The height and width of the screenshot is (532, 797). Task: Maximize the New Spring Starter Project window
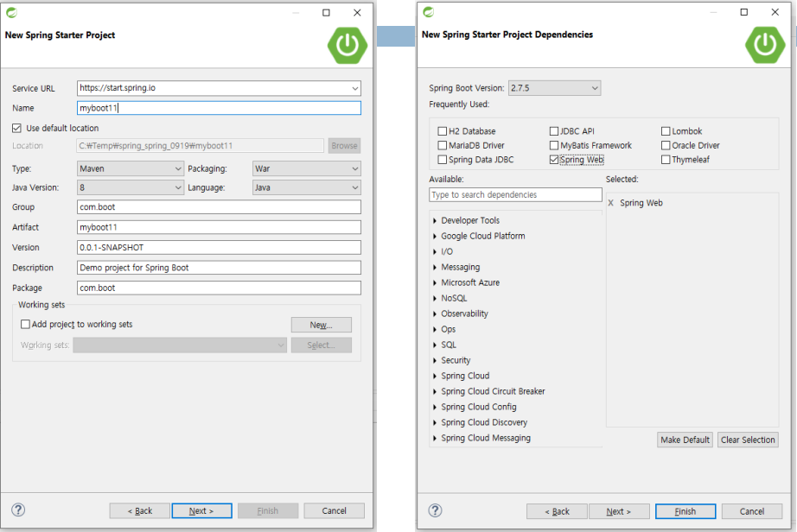tap(327, 13)
